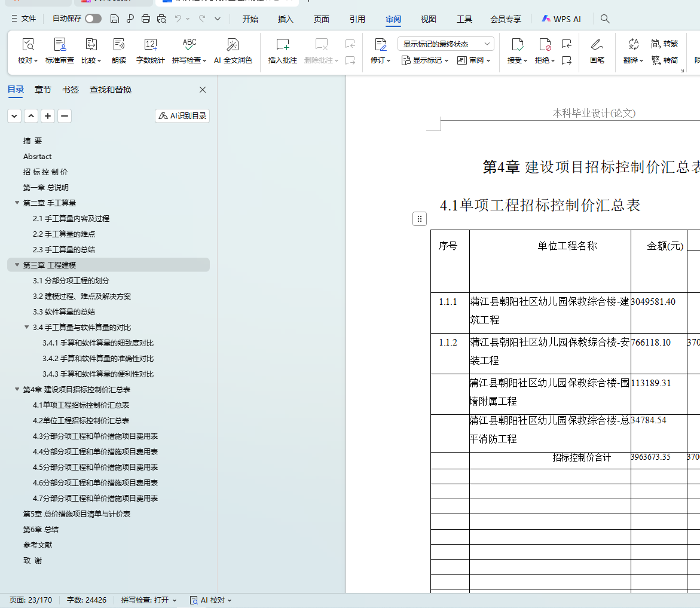Open the 朗读 read aloud tool
The image size is (700, 608).
click(119, 45)
